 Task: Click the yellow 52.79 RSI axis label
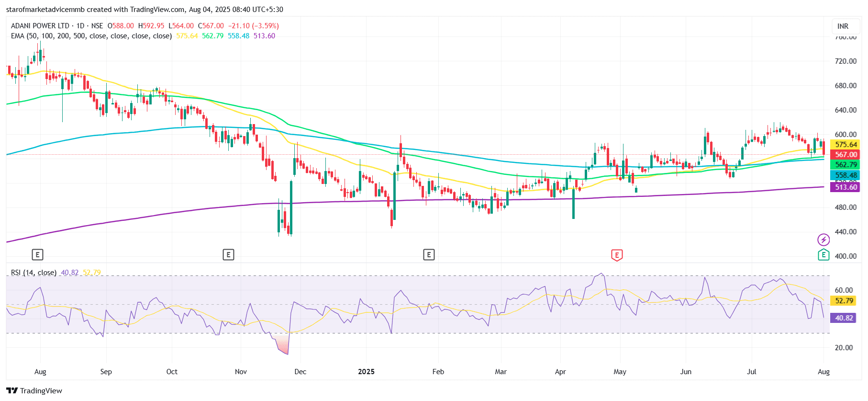(x=844, y=301)
